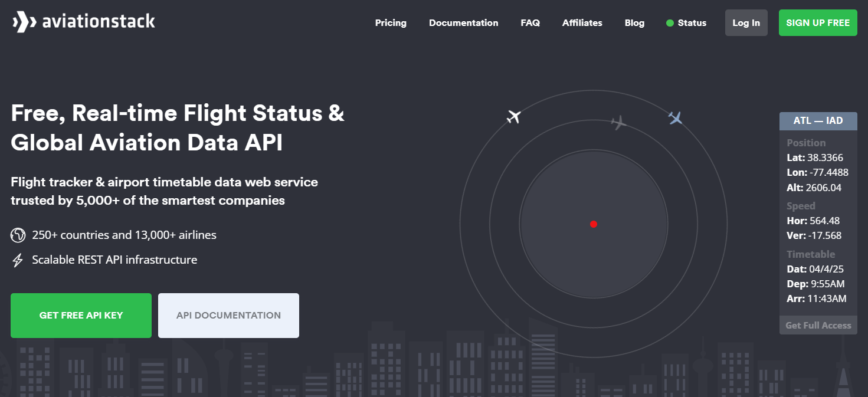Click the Flight tracker subtitle text
This screenshot has height=397, width=868.
click(164, 191)
